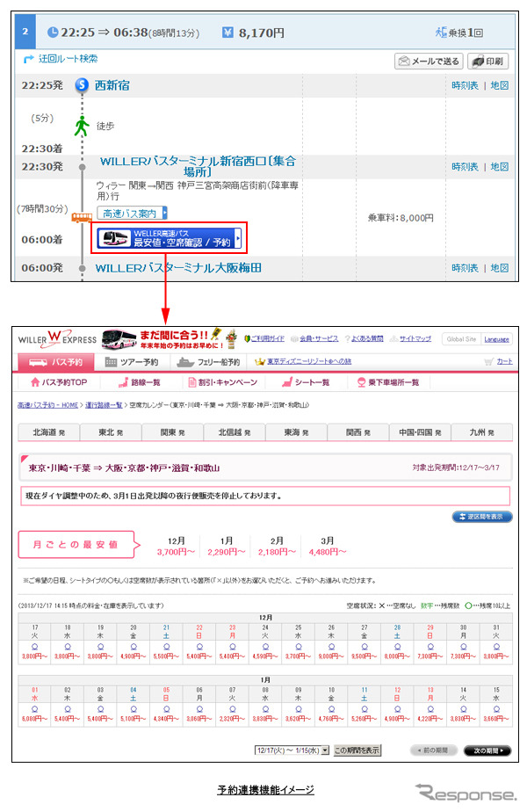527x812 pixels.
Task: Click the Language link
Action: pyautogui.click(x=496, y=340)
